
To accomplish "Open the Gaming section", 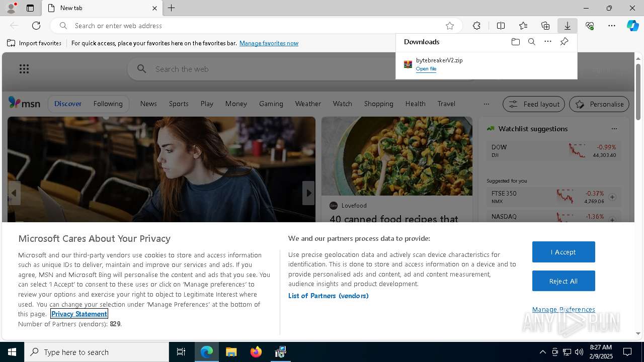I will [271, 104].
